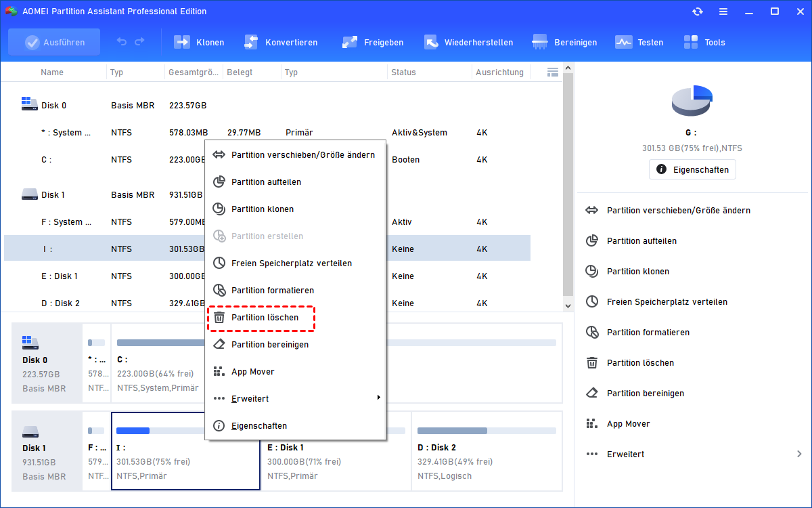Viewport: 812px width, 508px height.
Task: Click the Eigenschaften button
Action: (x=692, y=169)
